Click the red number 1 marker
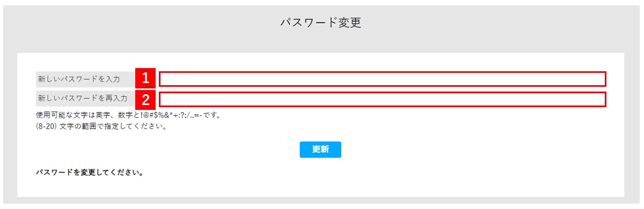 tap(145, 79)
